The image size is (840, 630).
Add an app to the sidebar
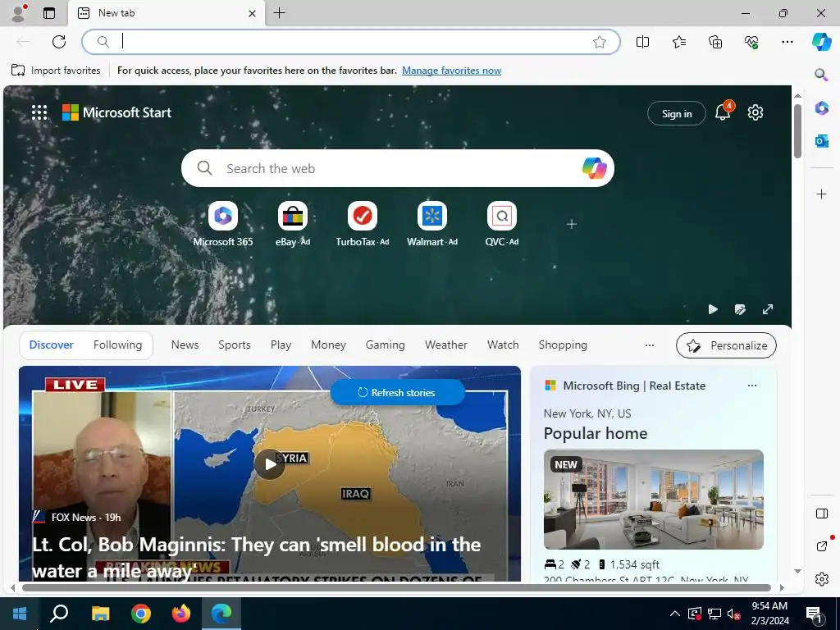tap(821, 194)
